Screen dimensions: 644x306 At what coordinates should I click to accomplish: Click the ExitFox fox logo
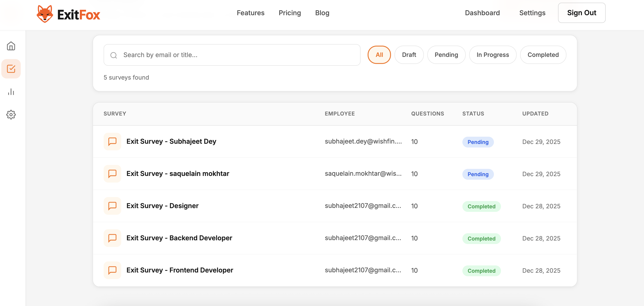click(x=45, y=13)
